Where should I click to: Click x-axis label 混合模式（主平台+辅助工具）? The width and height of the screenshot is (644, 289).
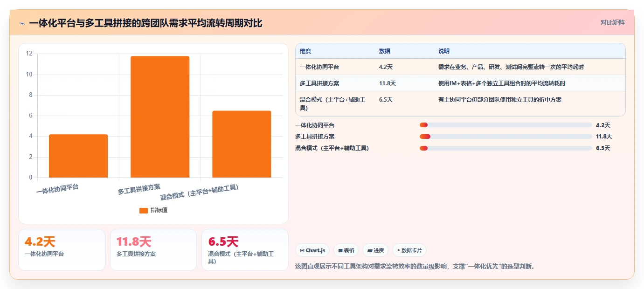pos(200,192)
